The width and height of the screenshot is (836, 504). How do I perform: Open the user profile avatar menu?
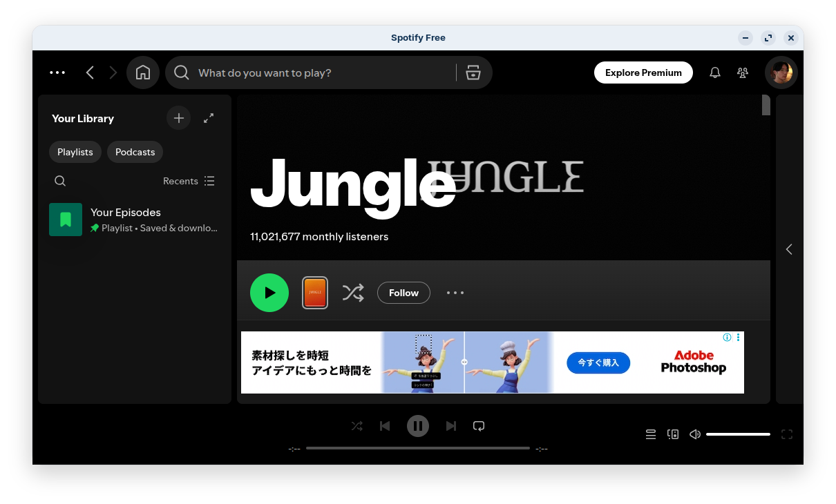(x=781, y=72)
